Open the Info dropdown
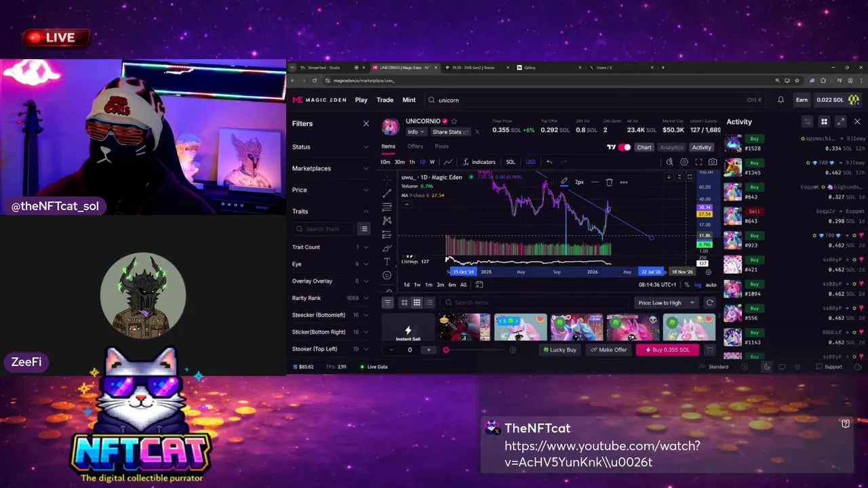868x488 pixels. pyautogui.click(x=415, y=132)
